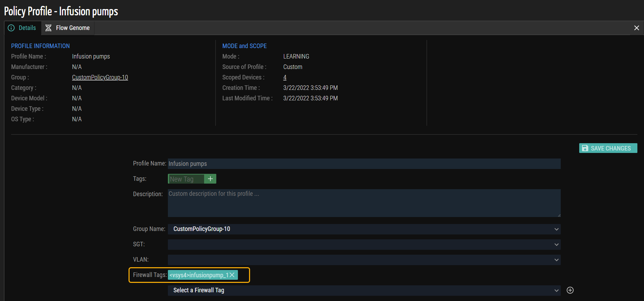The width and height of the screenshot is (644, 301).
Task: Click the plus icon to add new tag
Action: 210,179
